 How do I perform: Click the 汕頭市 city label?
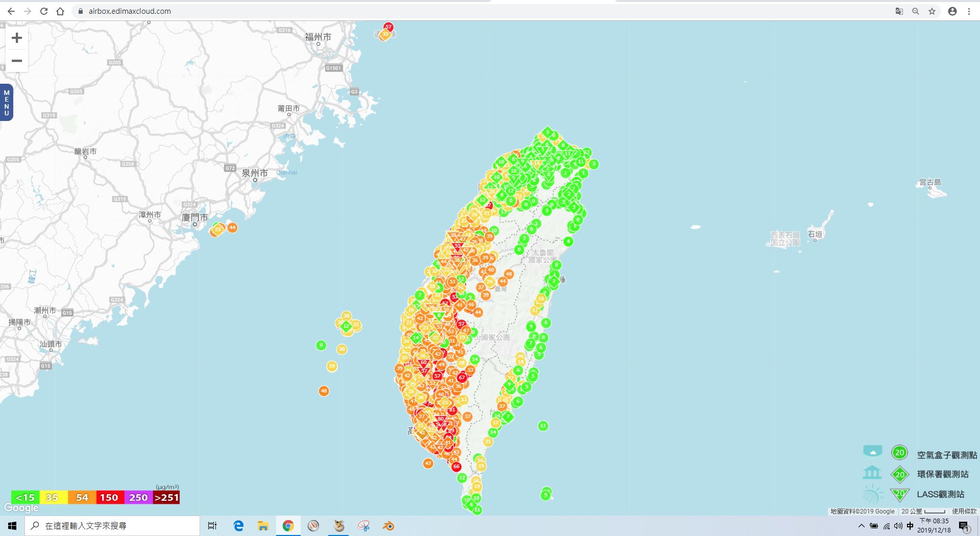[51, 344]
